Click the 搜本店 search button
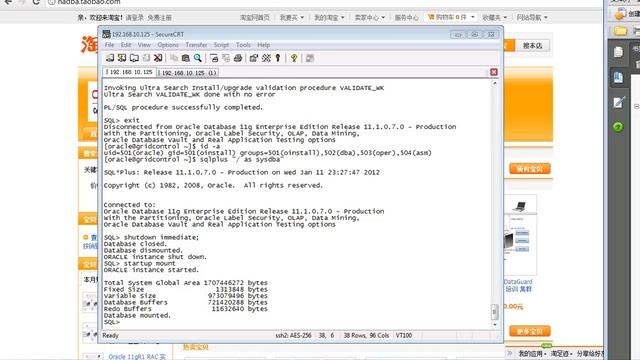The height and width of the screenshot is (360, 640). click(x=533, y=46)
